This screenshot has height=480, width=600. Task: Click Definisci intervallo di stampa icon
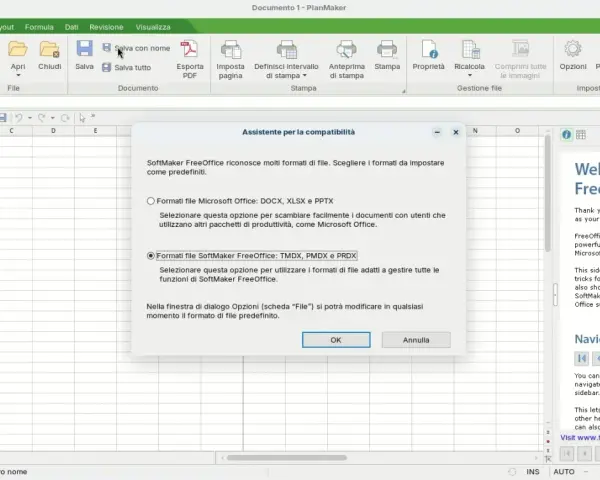coord(287,50)
